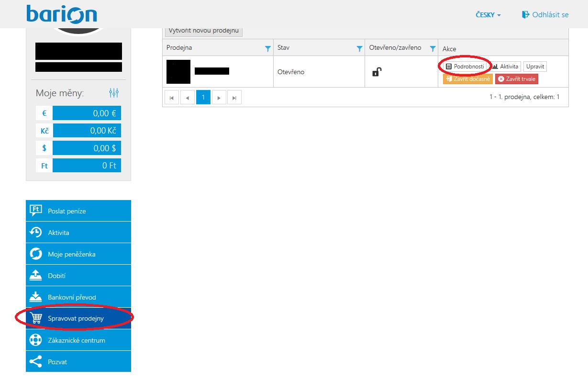Filter the Prodejna column

(268, 48)
